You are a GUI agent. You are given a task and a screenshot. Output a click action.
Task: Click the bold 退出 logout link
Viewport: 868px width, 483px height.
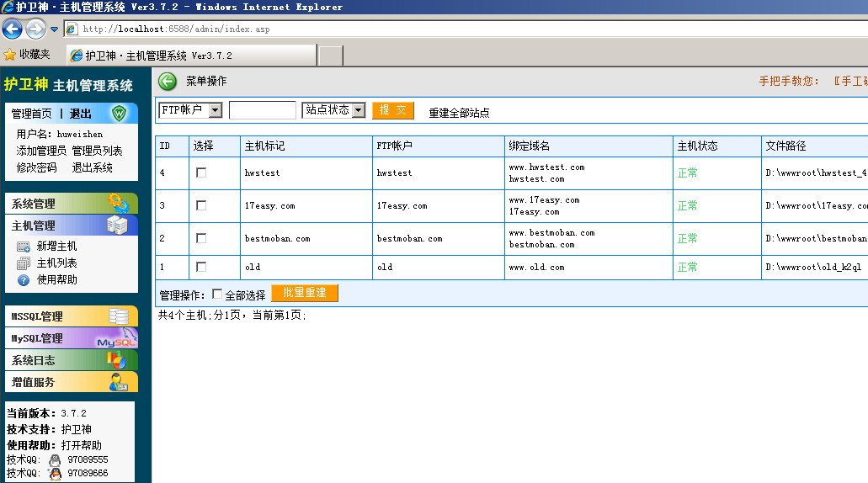click(x=80, y=114)
